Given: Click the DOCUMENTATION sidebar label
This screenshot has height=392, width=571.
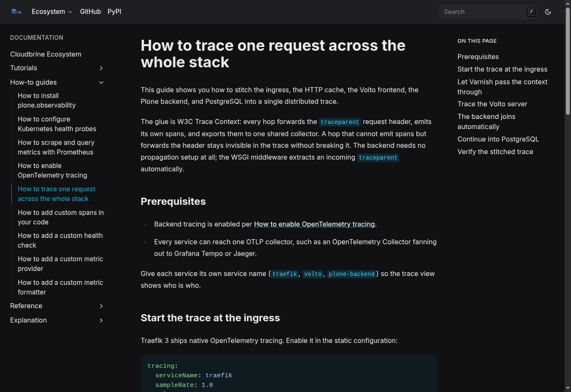Looking at the screenshot, I should pos(36,38).
